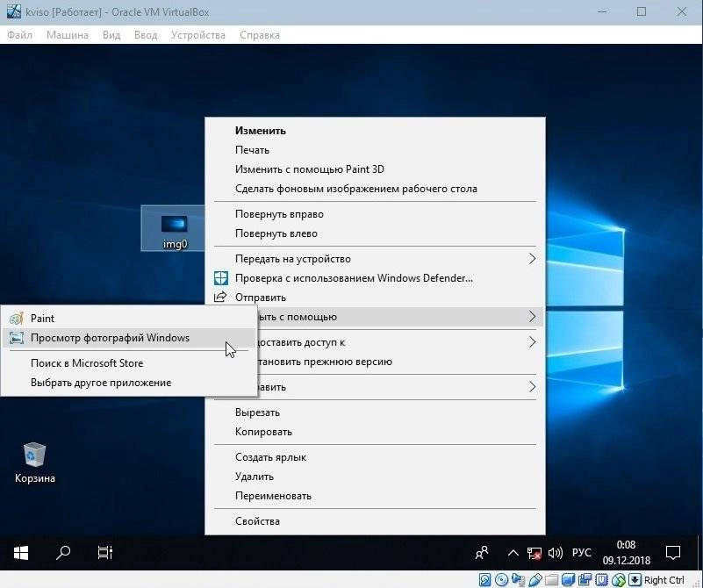Choose Вырезать in the context menu
Image resolution: width=703 pixels, height=588 pixels.
coord(375,412)
